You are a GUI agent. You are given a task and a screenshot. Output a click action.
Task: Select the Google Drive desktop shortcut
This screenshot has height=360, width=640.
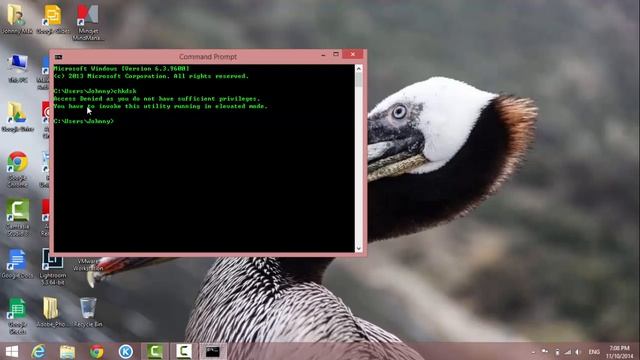coord(18,117)
